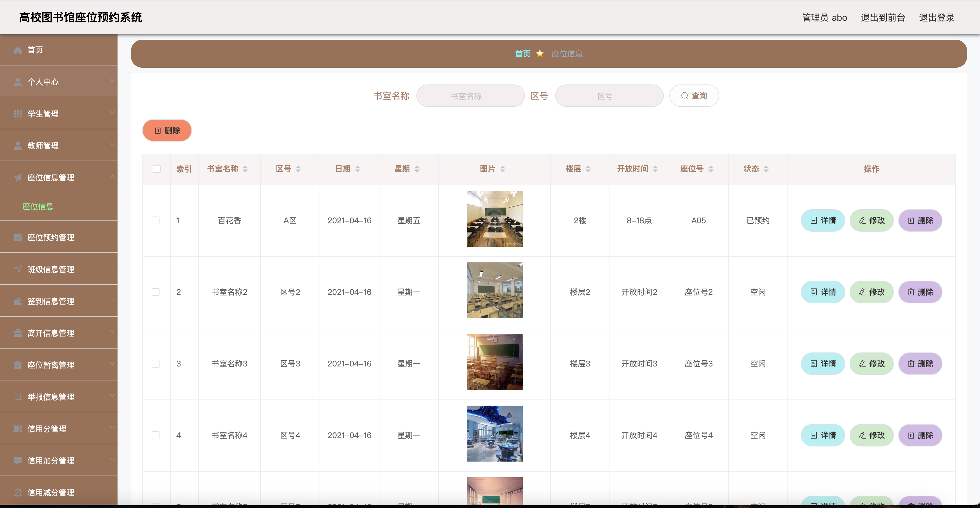This screenshot has width=980, height=508.
Task: Check the row checkbox for 百花香
Action: pyautogui.click(x=156, y=220)
